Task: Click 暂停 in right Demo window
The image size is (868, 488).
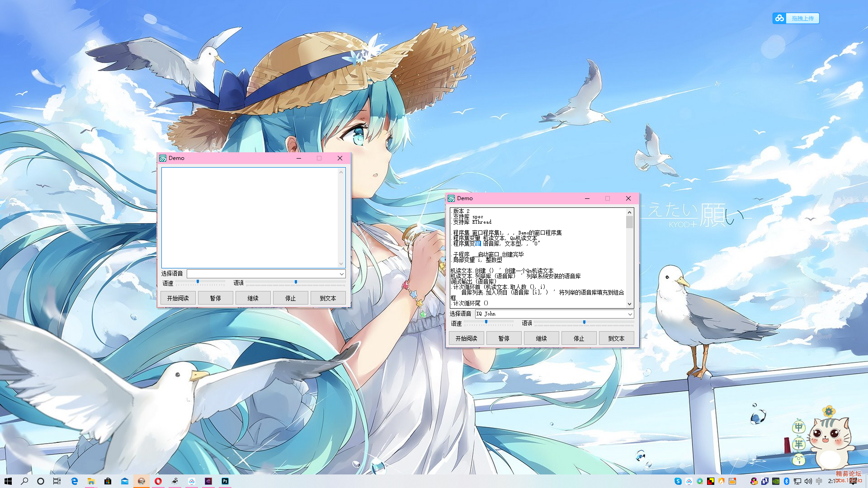Action: [x=504, y=338]
